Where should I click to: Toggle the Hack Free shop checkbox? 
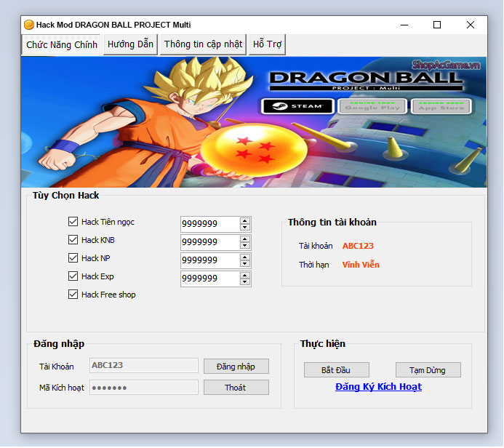(x=73, y=295)
